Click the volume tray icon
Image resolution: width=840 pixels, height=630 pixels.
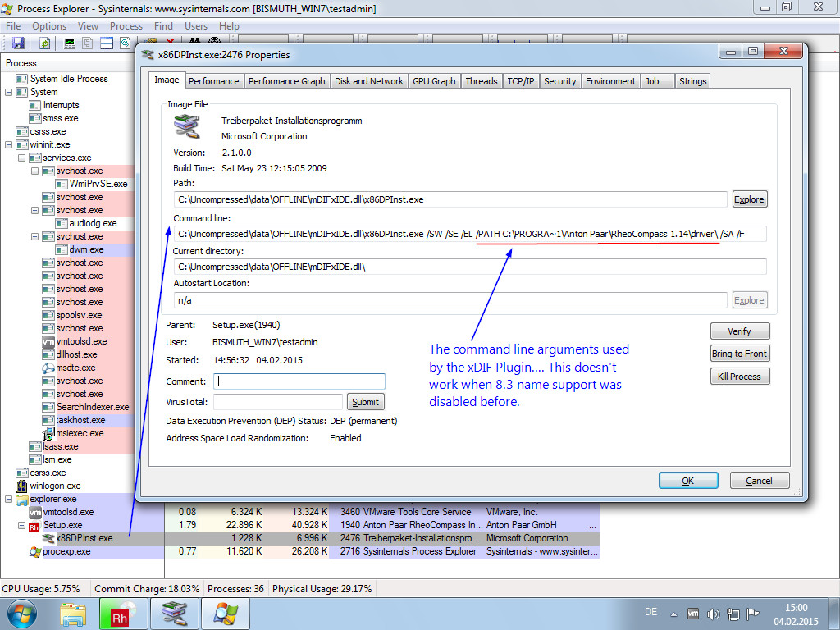click(713, 614)
